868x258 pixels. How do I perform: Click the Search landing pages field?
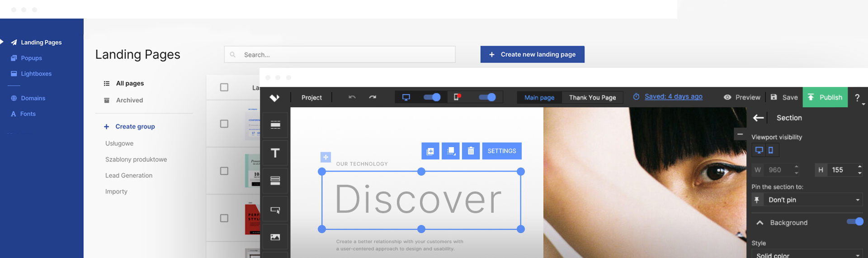(x=340, y=54)
